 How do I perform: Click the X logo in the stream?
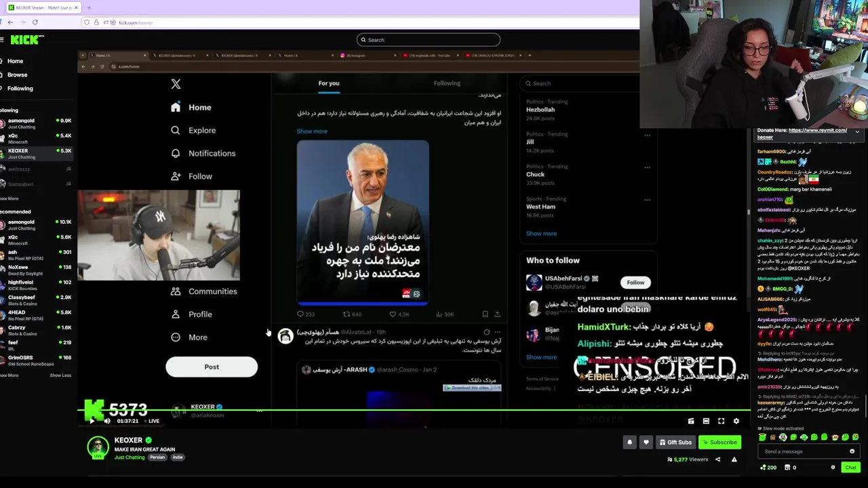(x=176, y=84)
